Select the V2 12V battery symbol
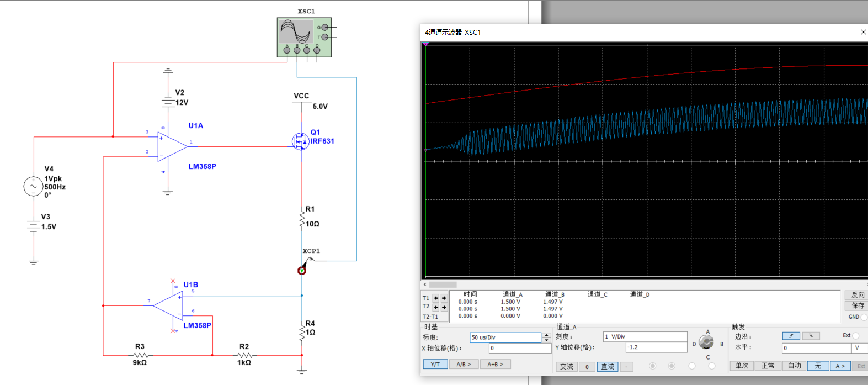The height and width of the screenshot is (385, 868). coord(168,102)
